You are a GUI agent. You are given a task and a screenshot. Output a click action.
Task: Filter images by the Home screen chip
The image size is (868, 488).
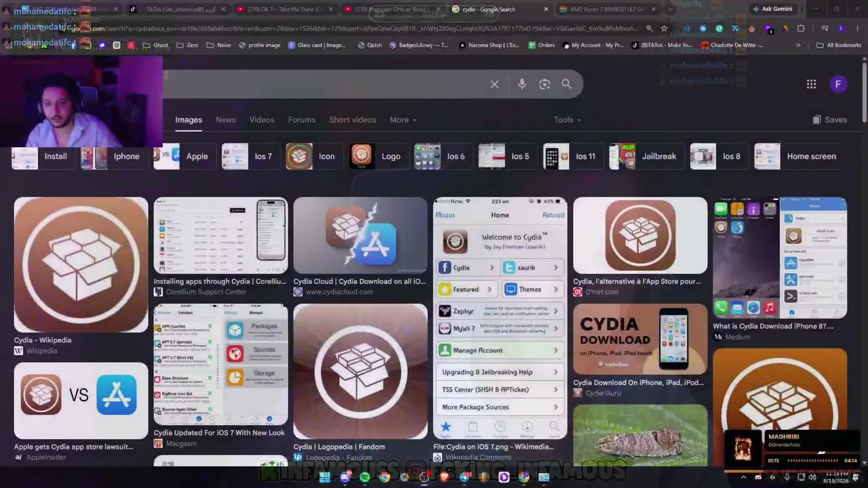[799, 157]
